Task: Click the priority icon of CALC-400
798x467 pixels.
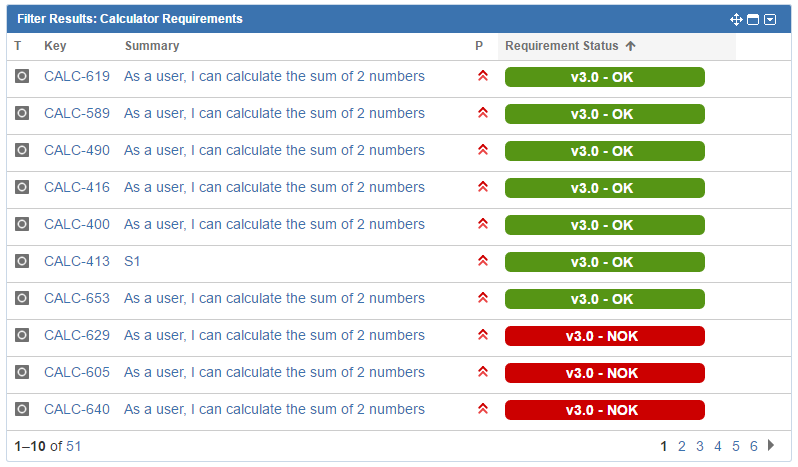Action: coord(482,224)
